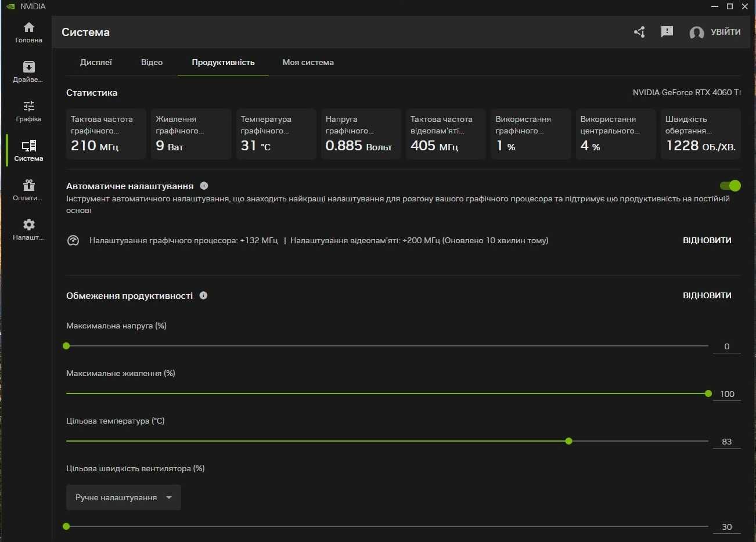
Task: Switch to the Моя система tab
Action: [308, 62]
